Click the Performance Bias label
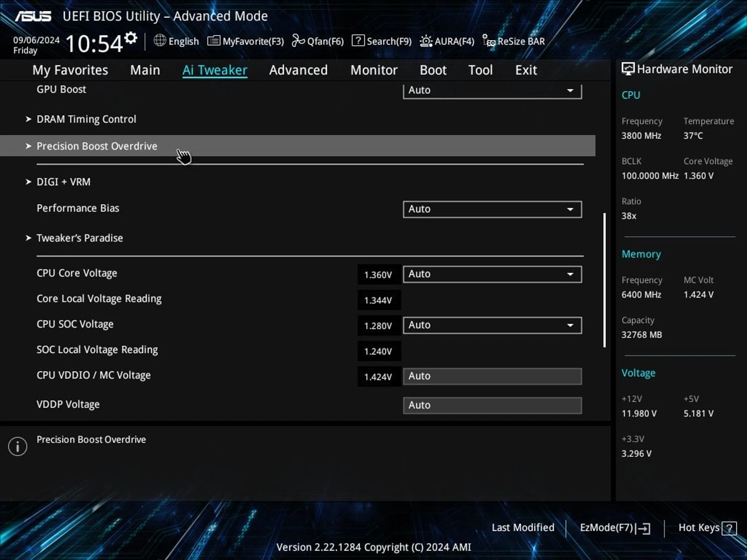This screenshot has width=747, height=560. (78, 208)
